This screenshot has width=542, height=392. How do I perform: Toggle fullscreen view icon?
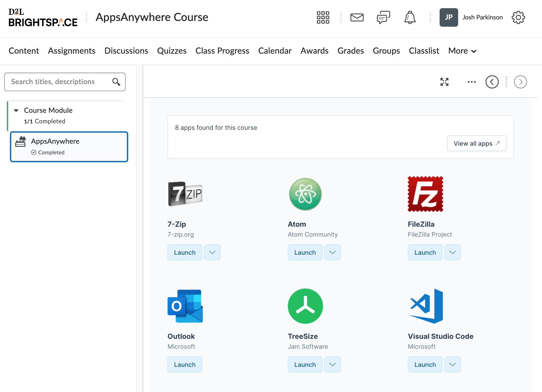click(444, 82)
